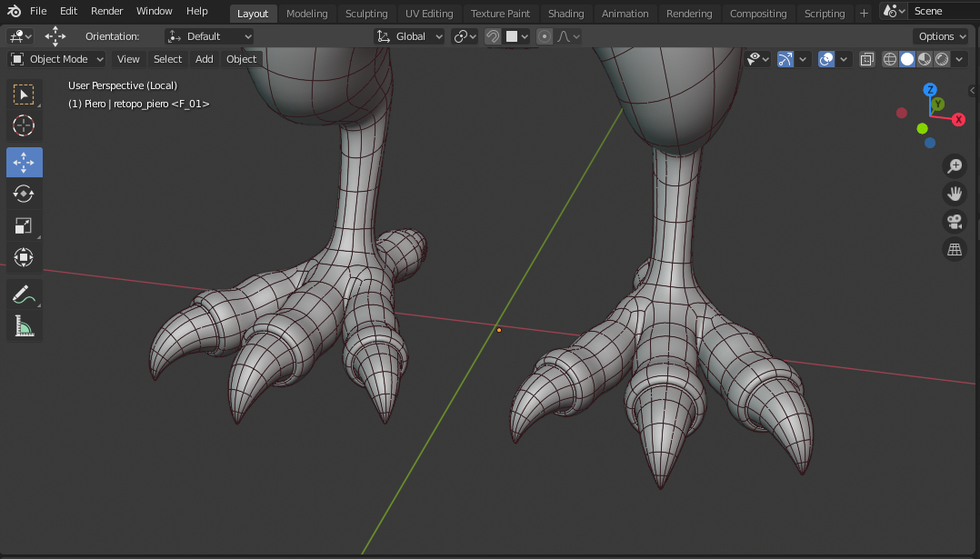Zoom the view with the magnifier gizmo

tap(955, 166)
